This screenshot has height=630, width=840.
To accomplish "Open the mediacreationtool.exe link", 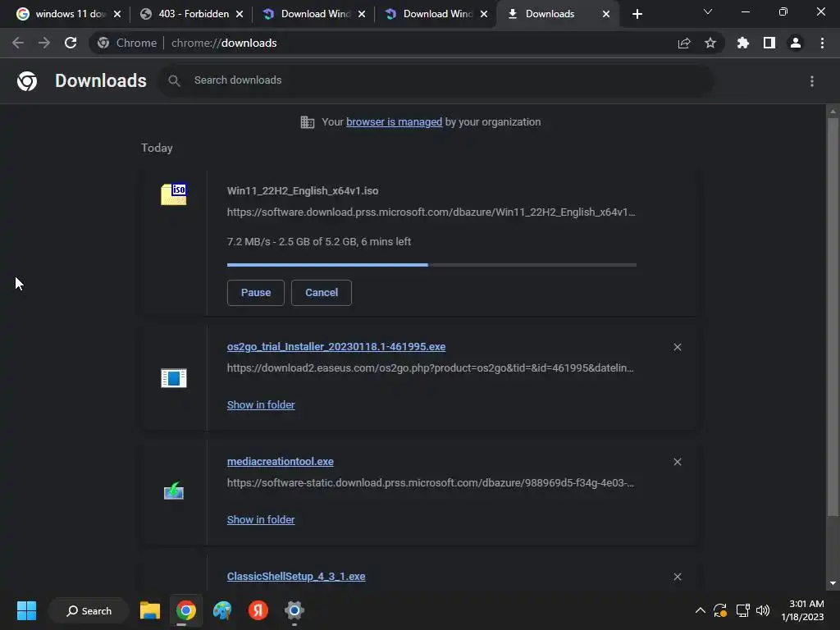I will 281,461.
